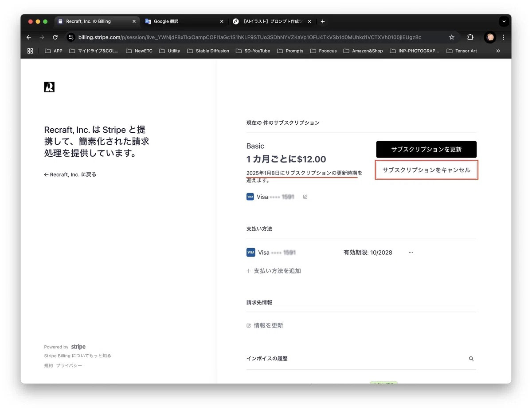532x411 pixels.
Task: Click 情報を更新 link
Action: (265, 325)
